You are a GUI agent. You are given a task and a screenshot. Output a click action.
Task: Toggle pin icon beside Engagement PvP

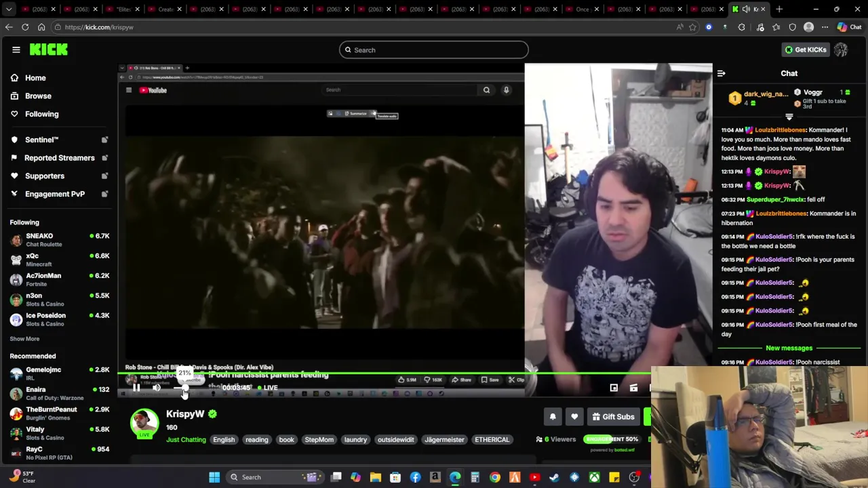point(104,194)
